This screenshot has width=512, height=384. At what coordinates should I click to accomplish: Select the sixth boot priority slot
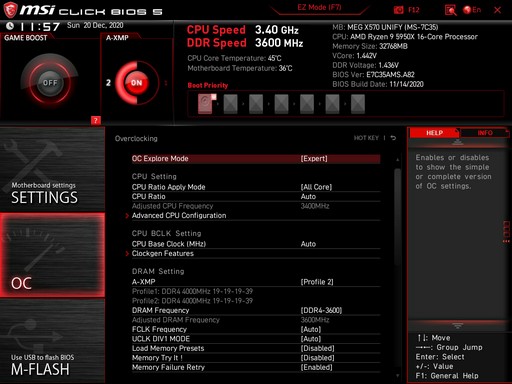click(x=332, y=104)
